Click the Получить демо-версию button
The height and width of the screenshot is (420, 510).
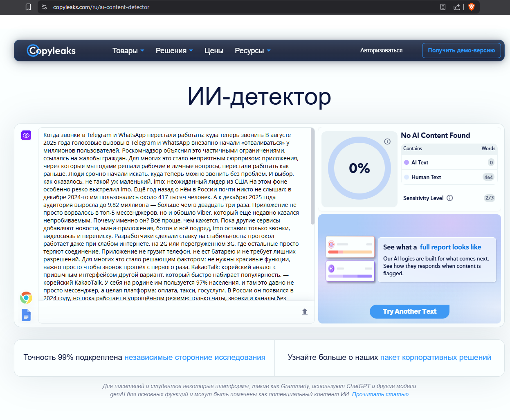tap(461, 51)
